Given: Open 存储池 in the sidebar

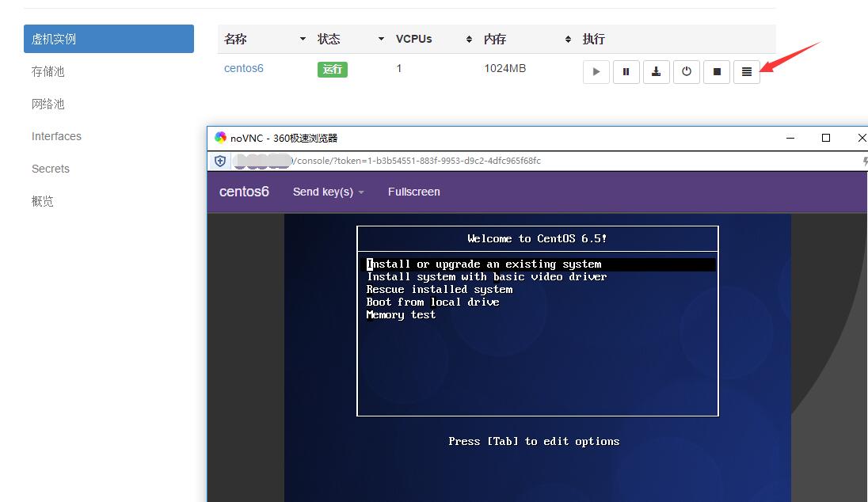Looking at the screenshot, I should point(48,71).
